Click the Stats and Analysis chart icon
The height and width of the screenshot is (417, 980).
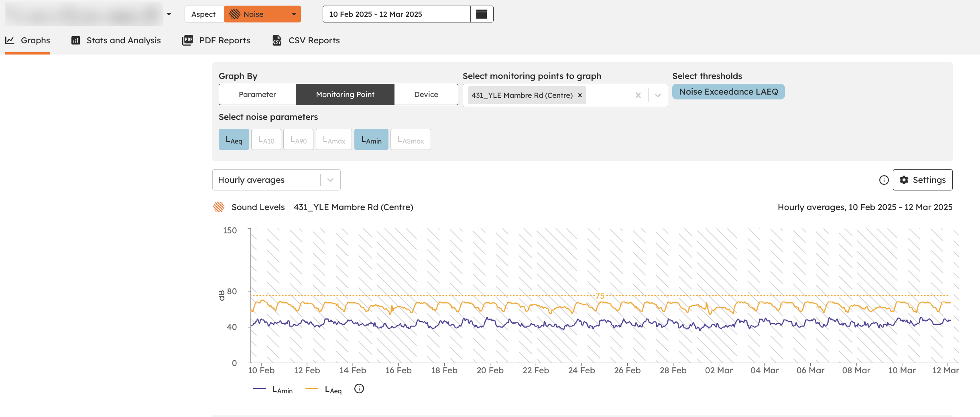pos(75,40)
